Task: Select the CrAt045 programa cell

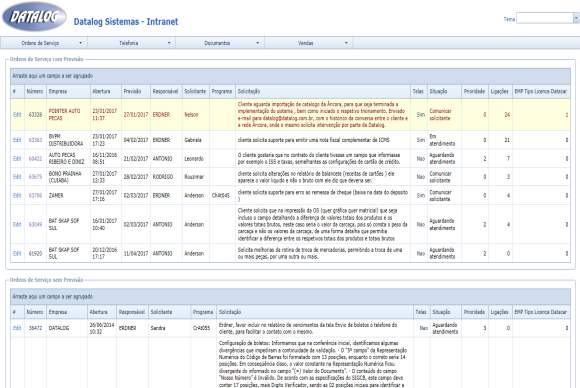Action: [222, 195]
